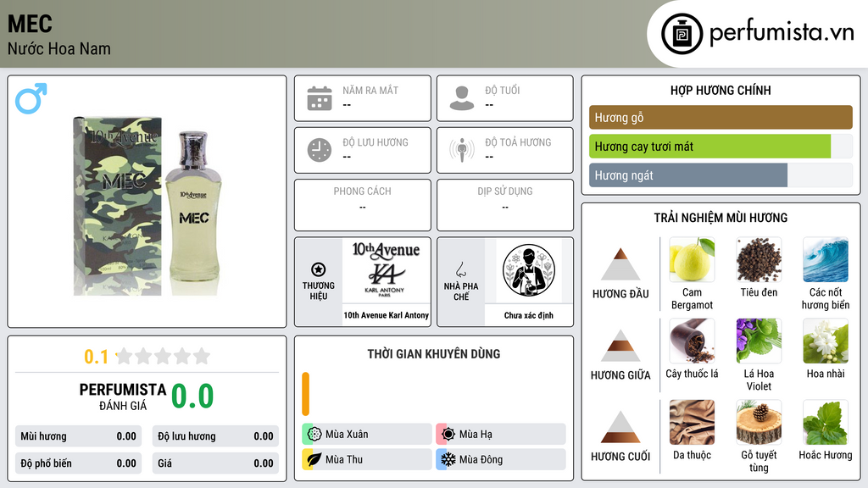Click the star badge Thương hiệu icon
This screenshot has width=868, height=488.
click(319, 269)
